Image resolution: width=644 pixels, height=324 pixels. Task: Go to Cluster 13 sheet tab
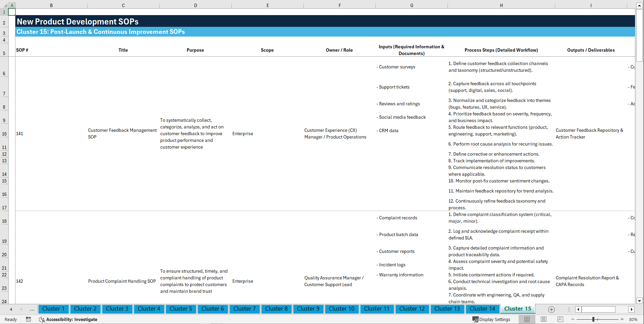pyautogui.click(x=447, y=309)
